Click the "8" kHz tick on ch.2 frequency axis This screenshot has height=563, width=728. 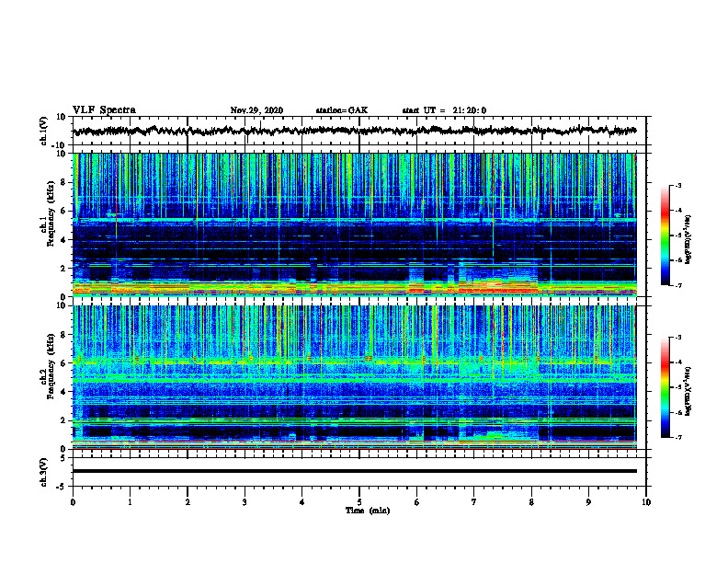tap(63, 335)
